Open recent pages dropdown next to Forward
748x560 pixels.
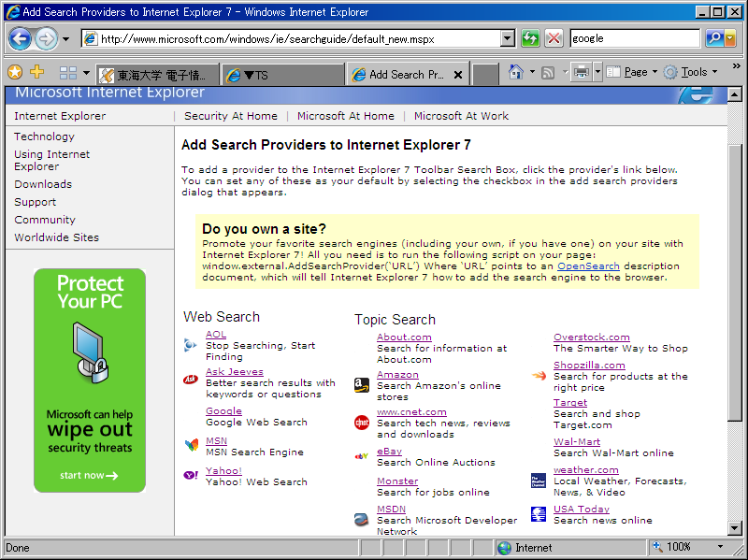pos(65,39)
